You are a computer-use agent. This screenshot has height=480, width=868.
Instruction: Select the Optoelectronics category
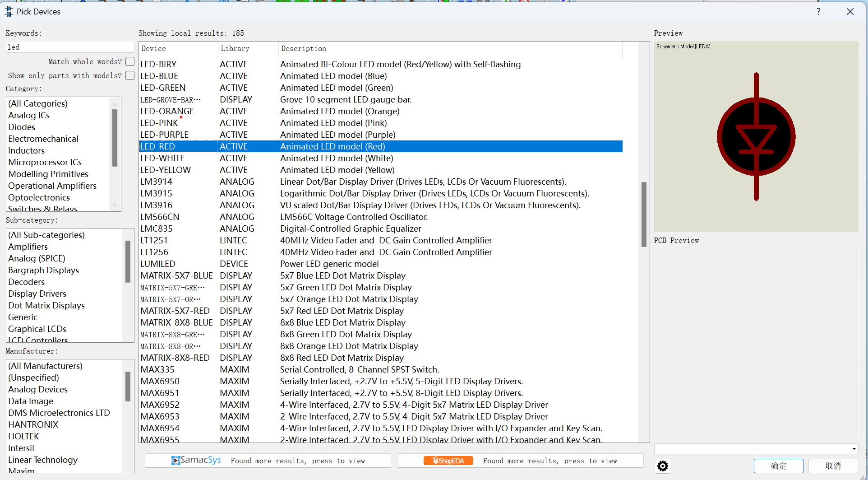click(x=39, y=197)
